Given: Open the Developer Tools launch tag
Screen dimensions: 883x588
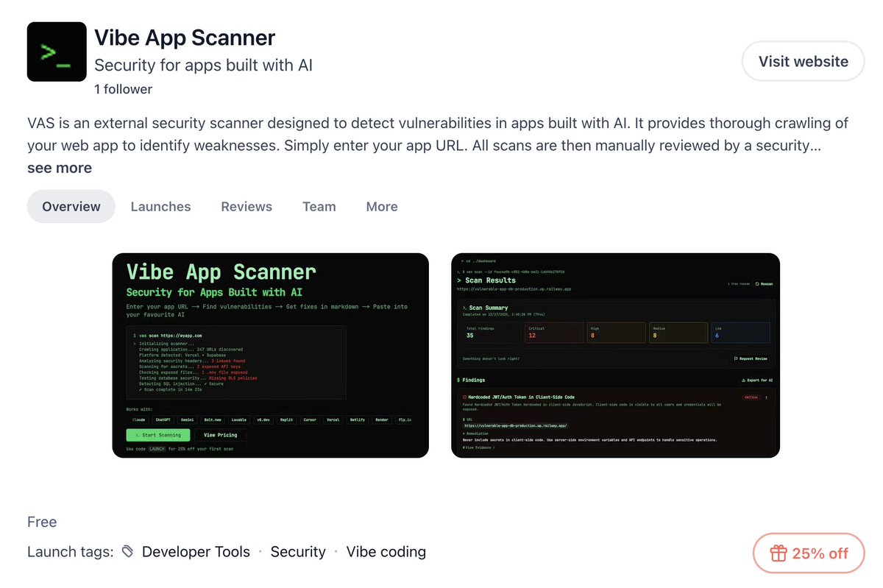Looking at the screenshot, I should click(x=196, y=551).
